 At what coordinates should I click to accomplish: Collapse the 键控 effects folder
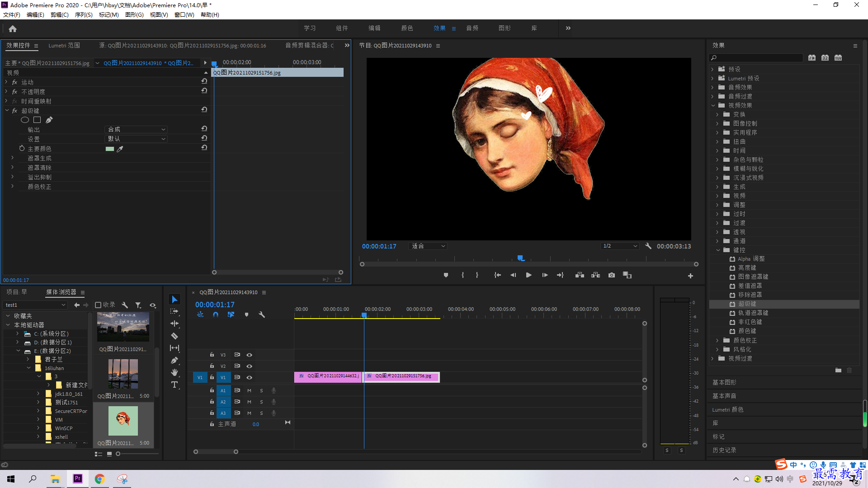coord(718,250)
